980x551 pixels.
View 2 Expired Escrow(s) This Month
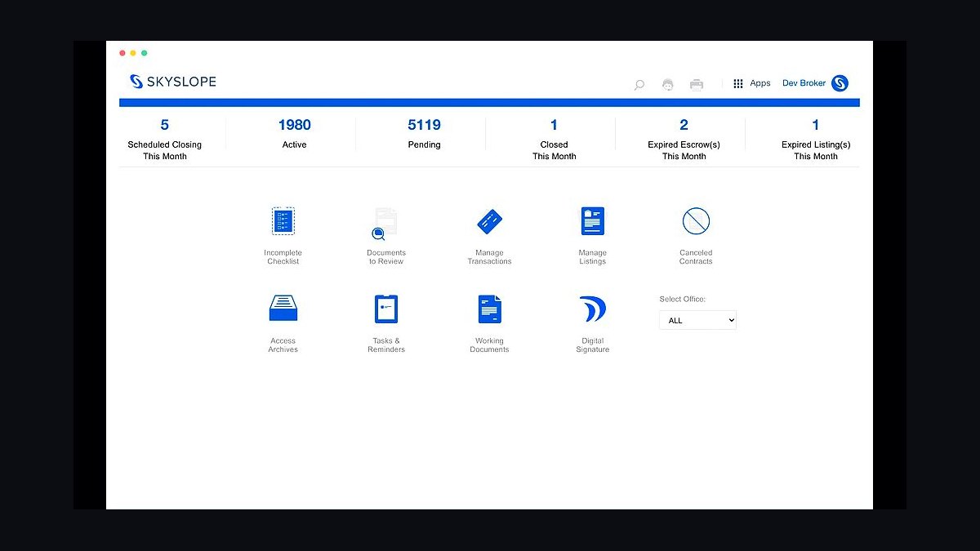[x=684, y=138]
